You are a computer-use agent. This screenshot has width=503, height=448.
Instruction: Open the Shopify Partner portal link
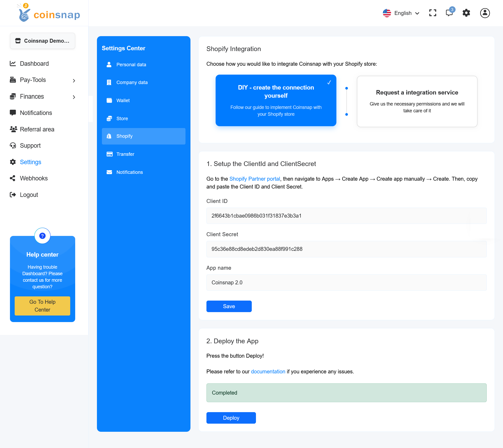(x=254, y=179)
